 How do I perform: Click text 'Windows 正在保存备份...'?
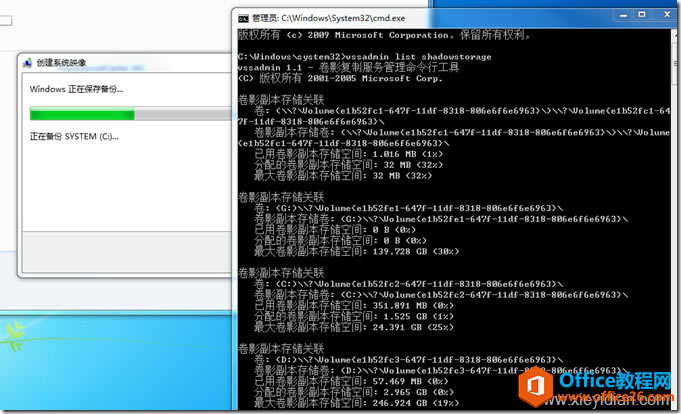(76, 89)
